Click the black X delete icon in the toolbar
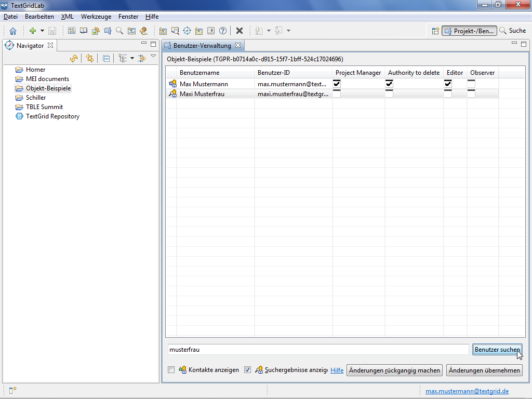532x399 pixels. [240, 31]
